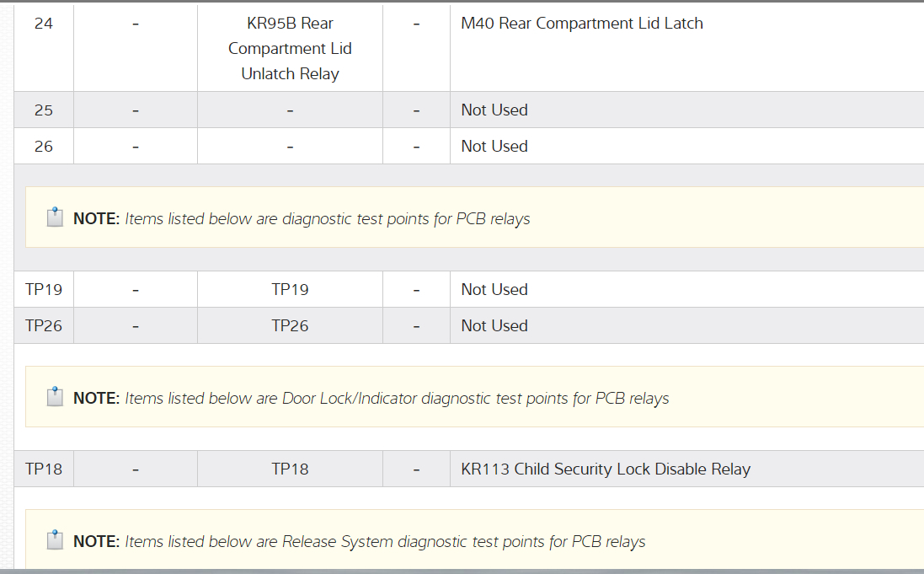Click the TP26 entry in the third column
This screenshot has height=574, width=924.
(x=290, y=325)
